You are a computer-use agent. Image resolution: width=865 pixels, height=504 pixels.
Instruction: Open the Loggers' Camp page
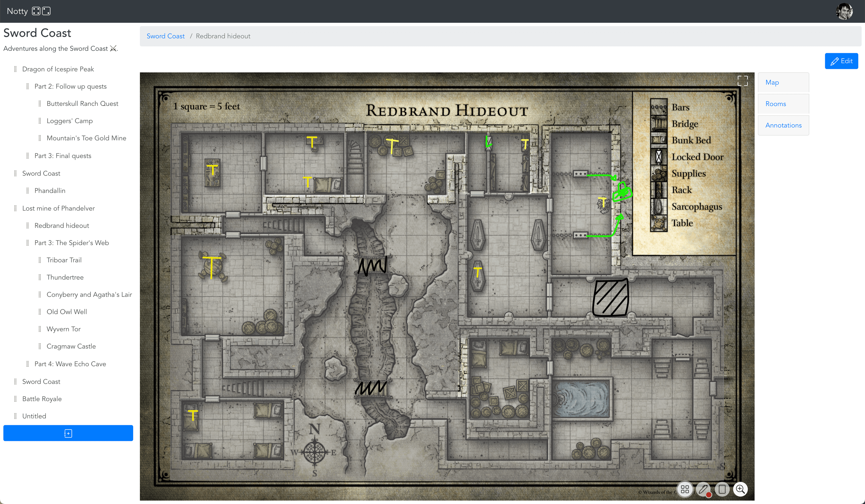[x=70, y=121]
